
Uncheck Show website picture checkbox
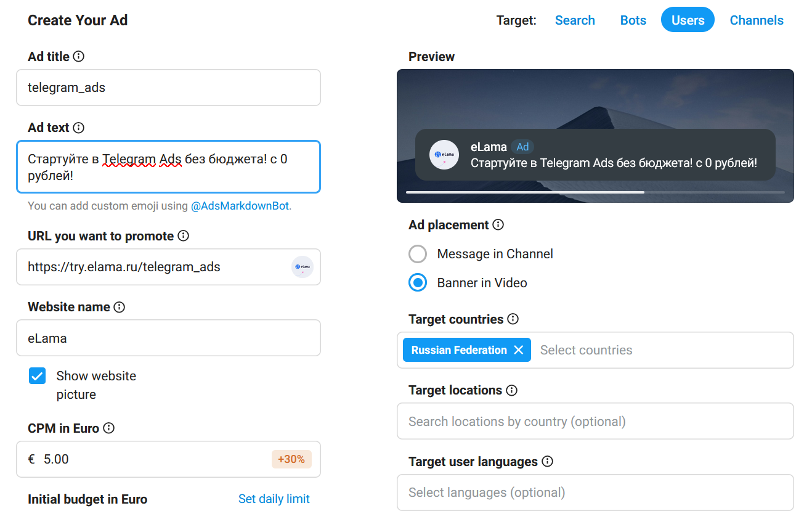38,376
